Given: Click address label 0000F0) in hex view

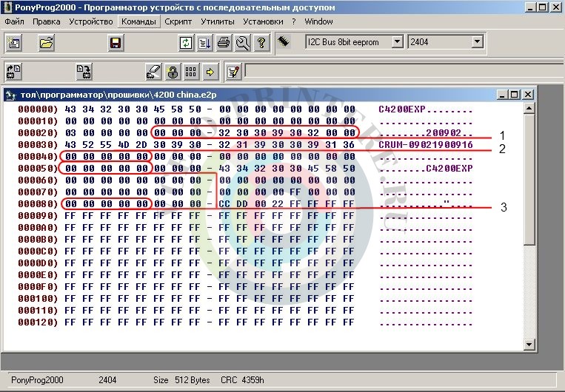Looking at the screenshot, I should pos(38,287).
